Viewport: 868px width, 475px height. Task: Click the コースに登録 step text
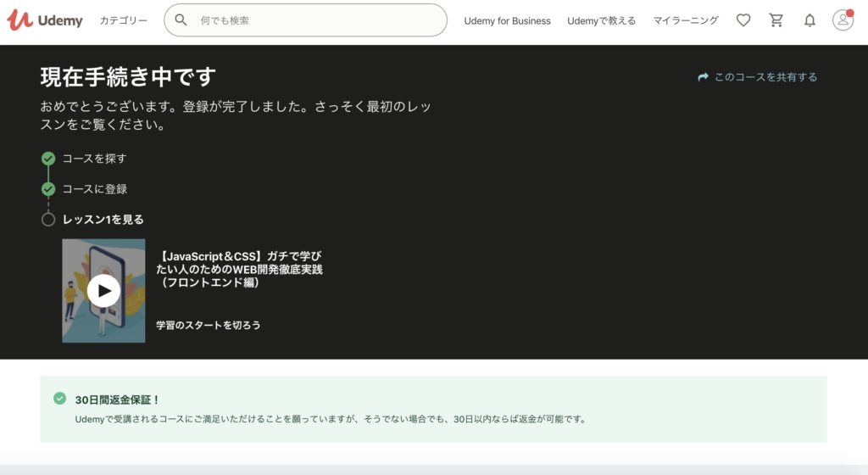(95, 189)
